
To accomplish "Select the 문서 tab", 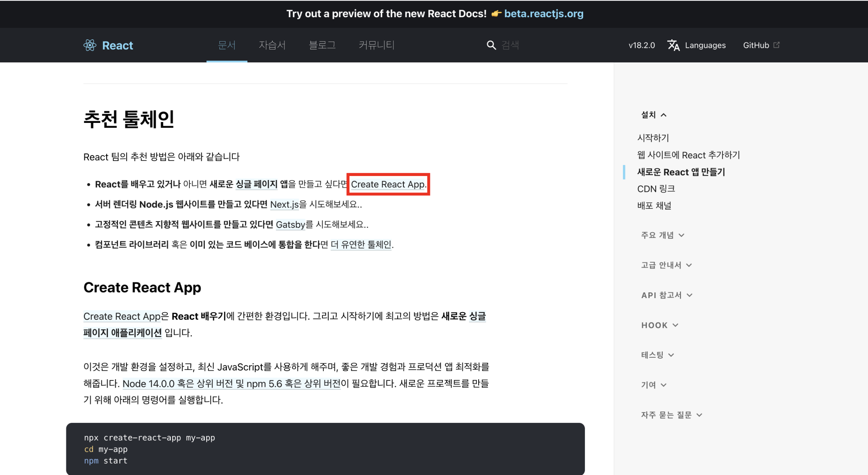I will pyautogui.click(x=227, y=45).
